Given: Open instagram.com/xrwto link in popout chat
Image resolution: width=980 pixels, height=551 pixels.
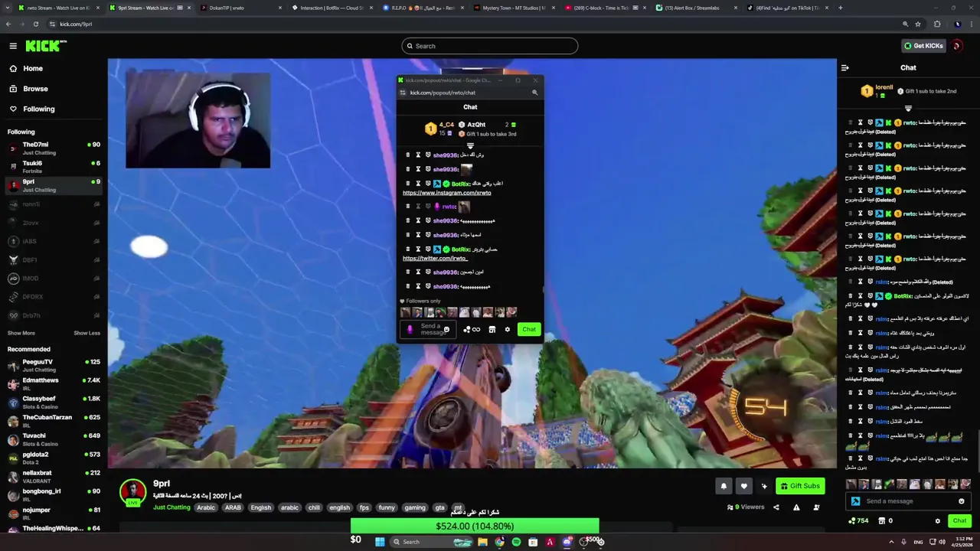Looking at the screenshot, I should click(x=447, y=193).
